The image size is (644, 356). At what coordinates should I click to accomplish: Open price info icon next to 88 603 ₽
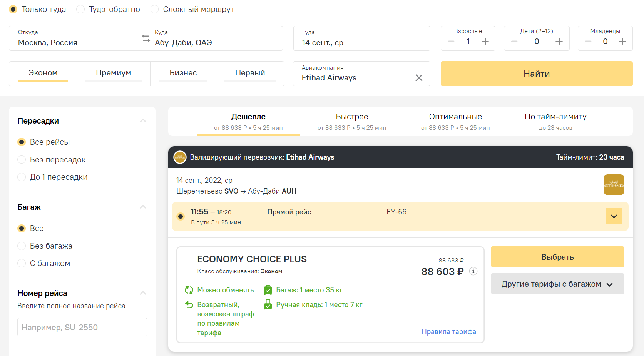click(473, 271)
